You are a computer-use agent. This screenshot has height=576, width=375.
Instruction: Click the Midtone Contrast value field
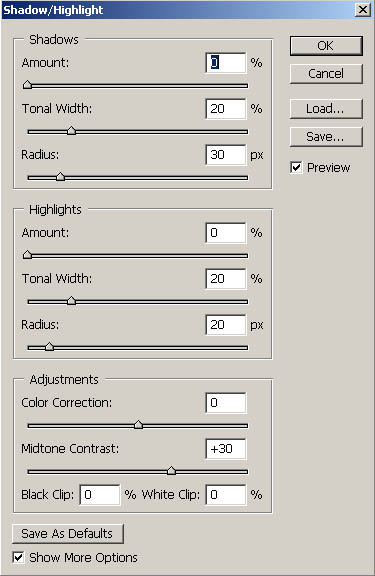click(226, 449)
